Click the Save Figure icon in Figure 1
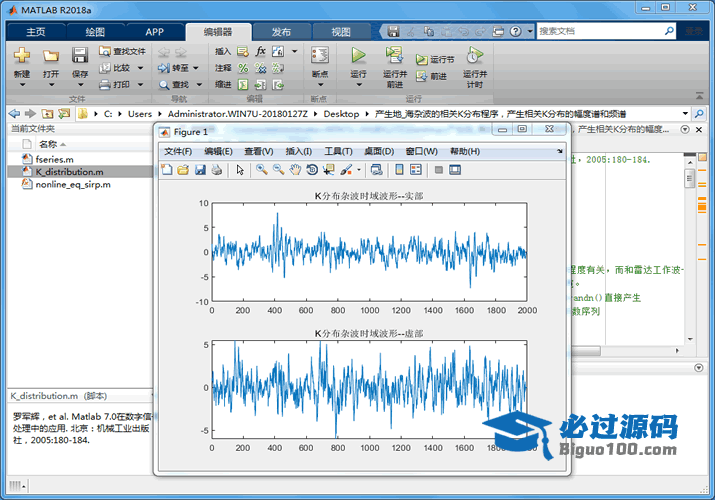715x500 pixels. tap(200, 170)
